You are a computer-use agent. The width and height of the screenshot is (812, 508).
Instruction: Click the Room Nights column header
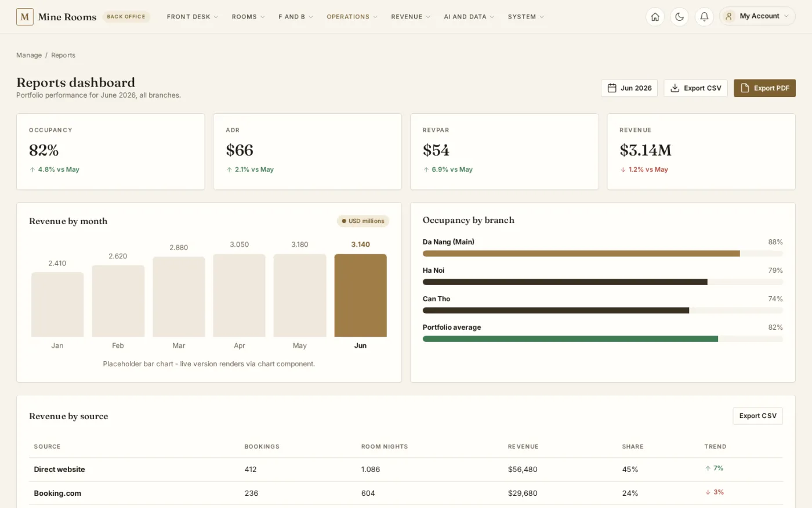click(x=385, y=446)
